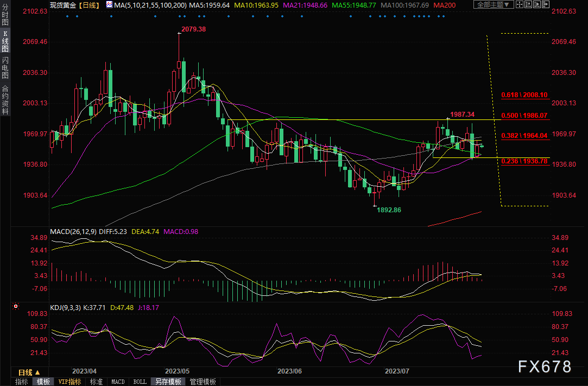Apply the MACD template button

(118, 382)
